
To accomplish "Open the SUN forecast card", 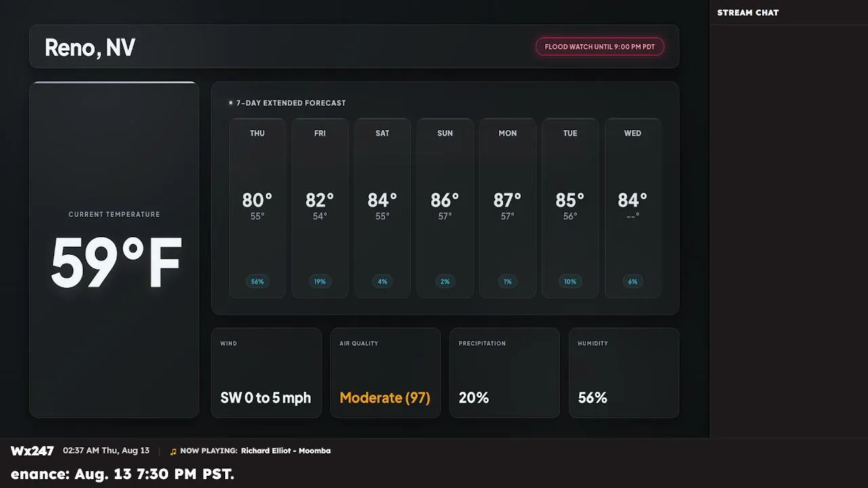I will pyautogui.click(x=445, y=208).
